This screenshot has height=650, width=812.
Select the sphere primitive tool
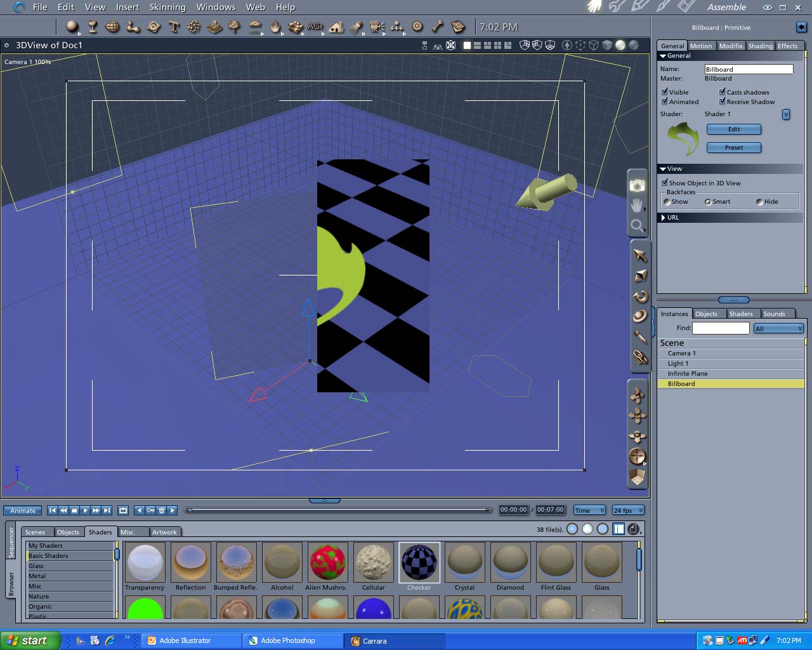72,27
